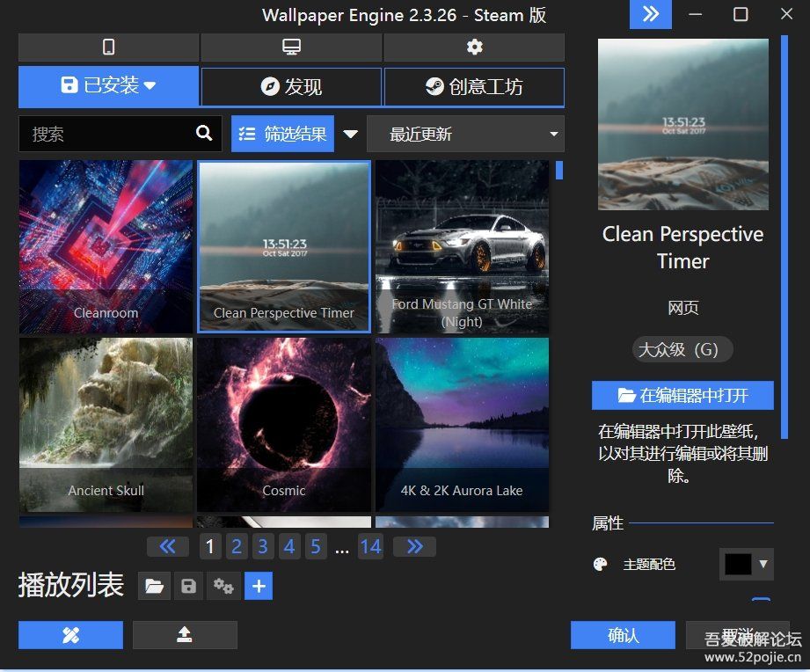The image size is (810, 672).
Task: Add wallpaper to playlist with plus icon
Action: pos(259,587)
